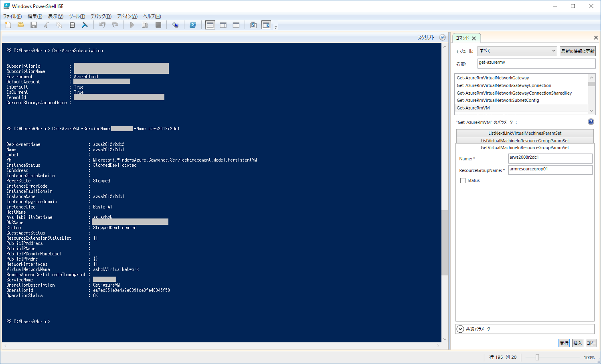
Task: Show script pane on top layout
Action: [210, 25]
